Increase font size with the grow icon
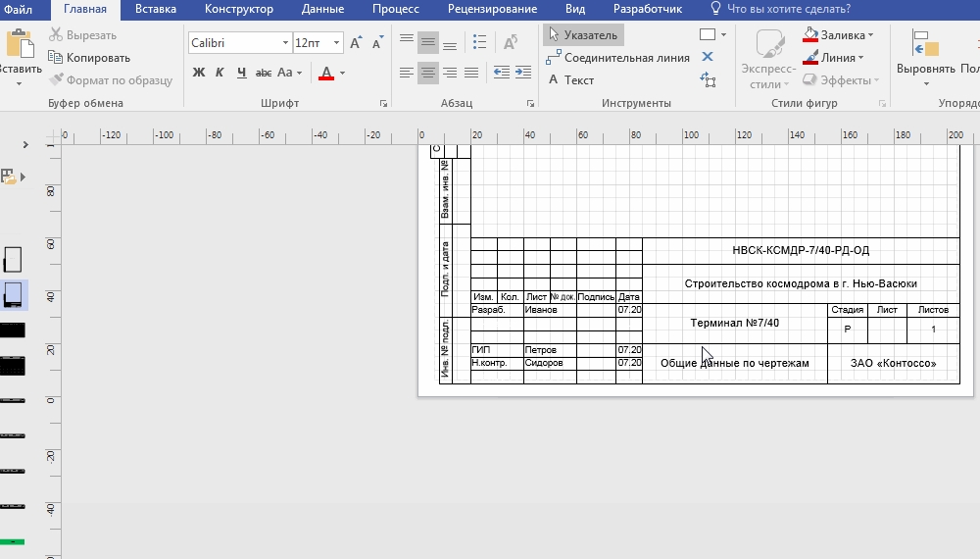 coord(356,43)
